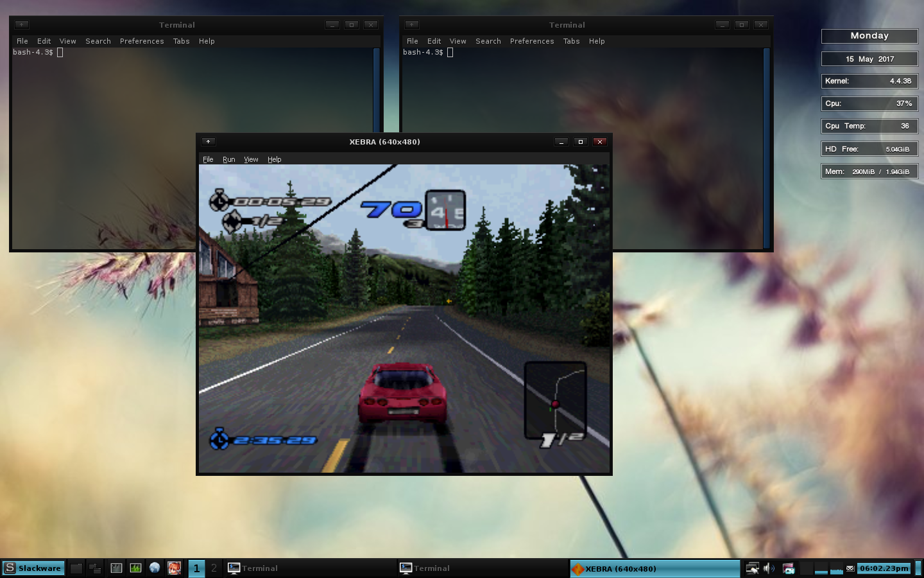924x578 pixels.
Task: Open Tabs menu in left Terminal
Action: [182, 41]
